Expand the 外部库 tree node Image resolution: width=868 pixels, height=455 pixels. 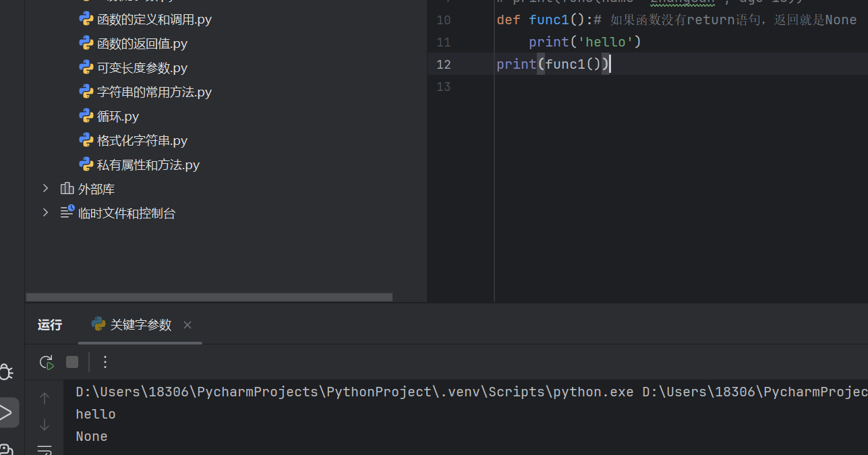(45, 189)
